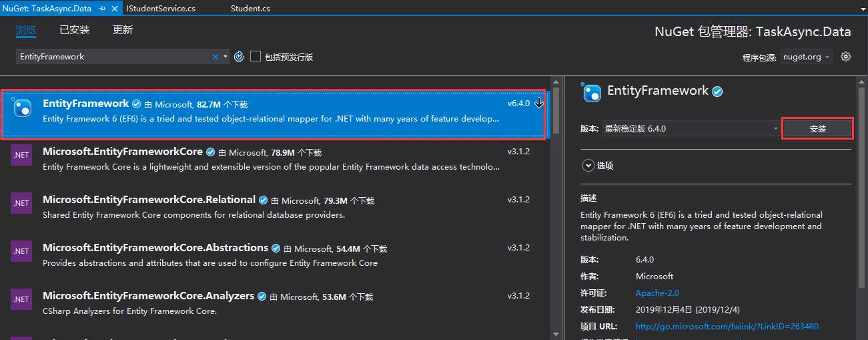The width and height of the screenshot is (868, 340).
Task: Click the 安装 install button
Action: pos(817,128)
